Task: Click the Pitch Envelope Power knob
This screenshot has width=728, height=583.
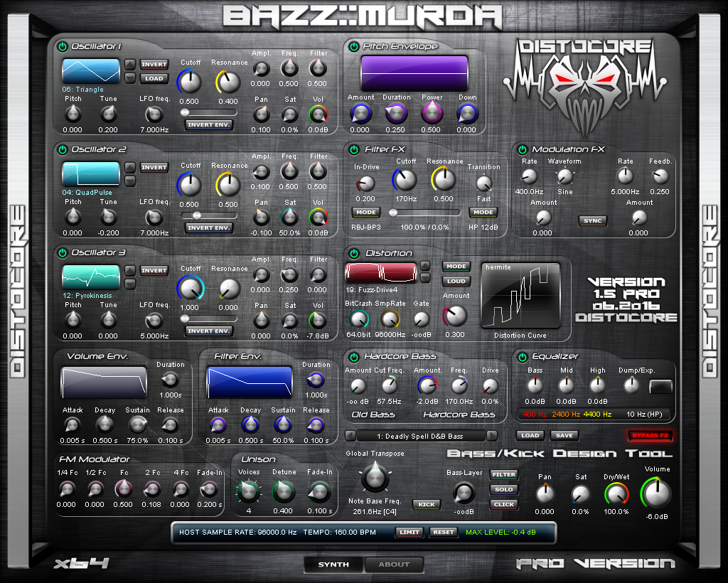Action: [432, 114]
